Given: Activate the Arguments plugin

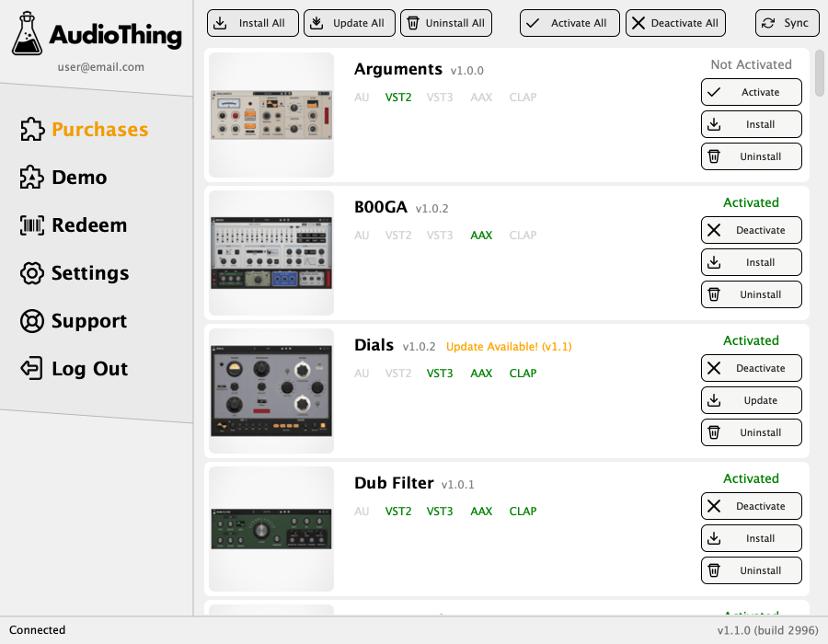Looking at the screenshot, I should (751, 92).
